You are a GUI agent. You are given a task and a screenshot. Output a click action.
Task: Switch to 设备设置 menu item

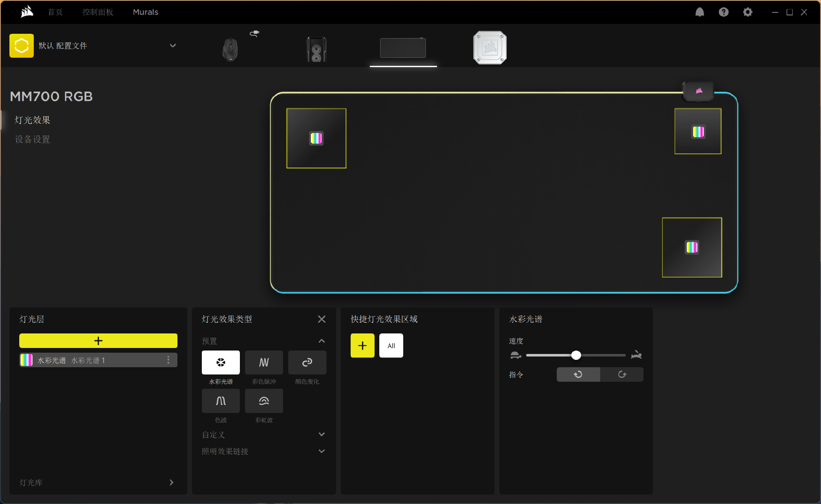coord(32,139)
